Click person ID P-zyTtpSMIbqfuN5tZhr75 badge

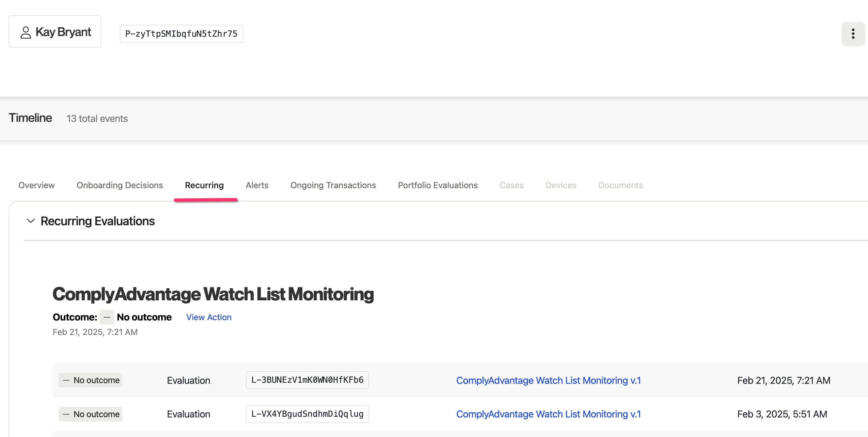click(x=181, y=34)
